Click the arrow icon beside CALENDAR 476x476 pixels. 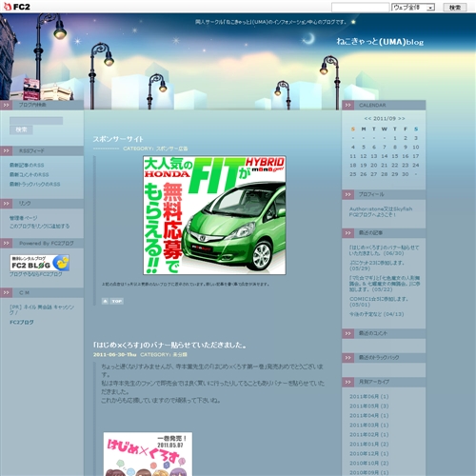click(x=347, y=105)
